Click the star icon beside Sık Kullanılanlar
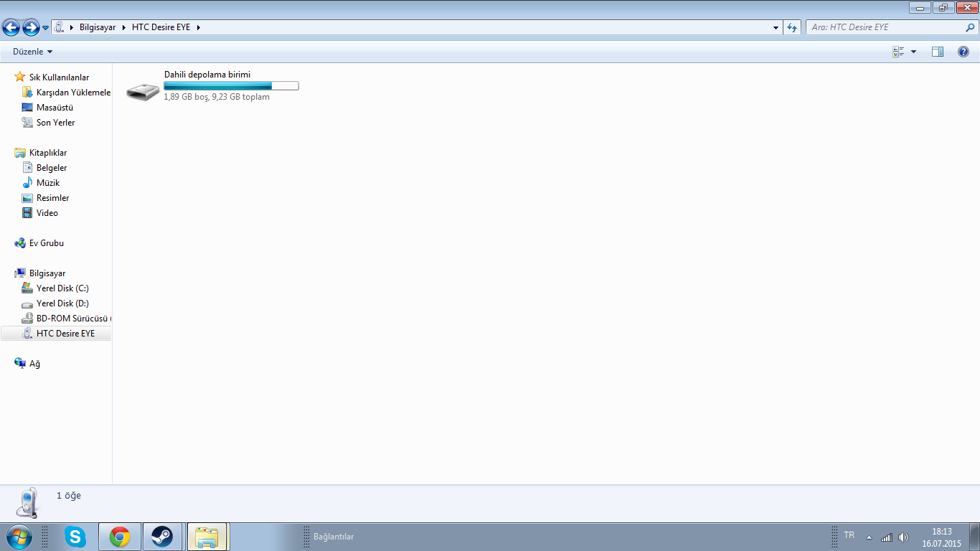The width and height of the screenshot is (980, 551). point(20,77)
